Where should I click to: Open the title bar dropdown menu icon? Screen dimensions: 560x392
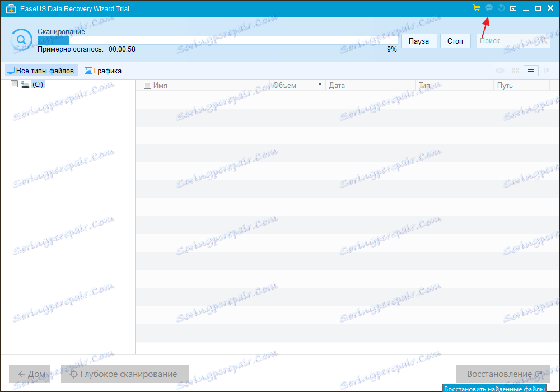tap(513, 8)
